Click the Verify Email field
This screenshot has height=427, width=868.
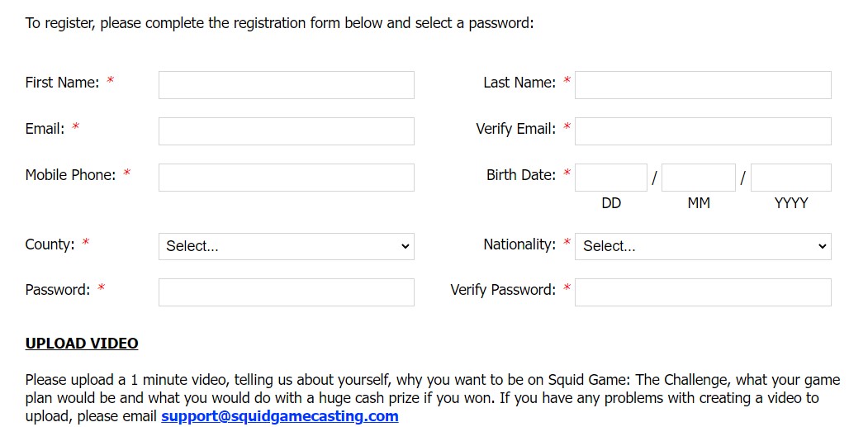[x=702, y=131]
